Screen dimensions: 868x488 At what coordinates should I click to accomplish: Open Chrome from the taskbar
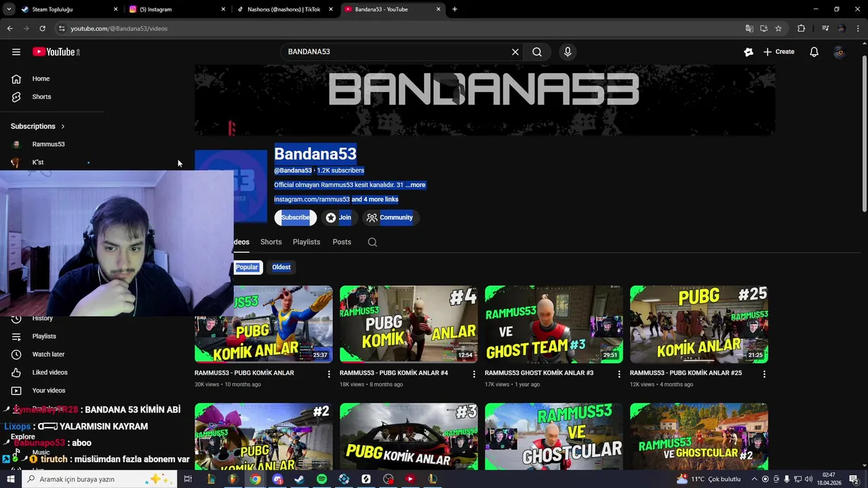[255, 479]
